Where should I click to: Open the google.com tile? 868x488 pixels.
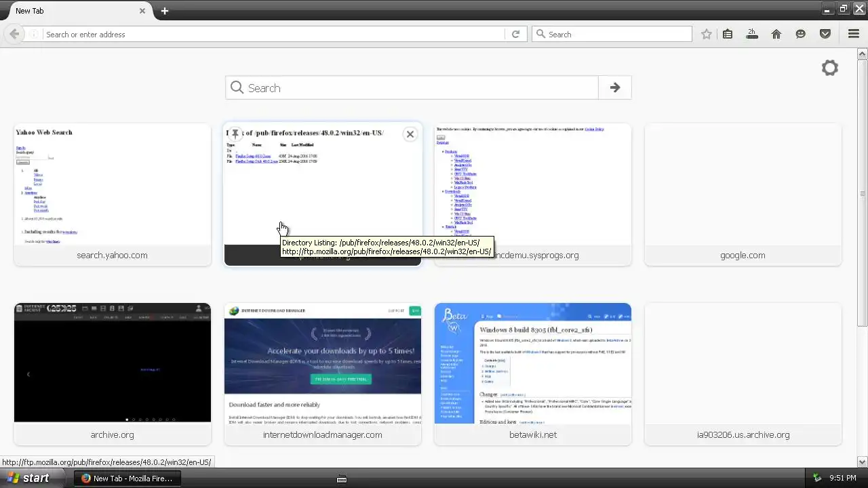click(x=743, y=195)
